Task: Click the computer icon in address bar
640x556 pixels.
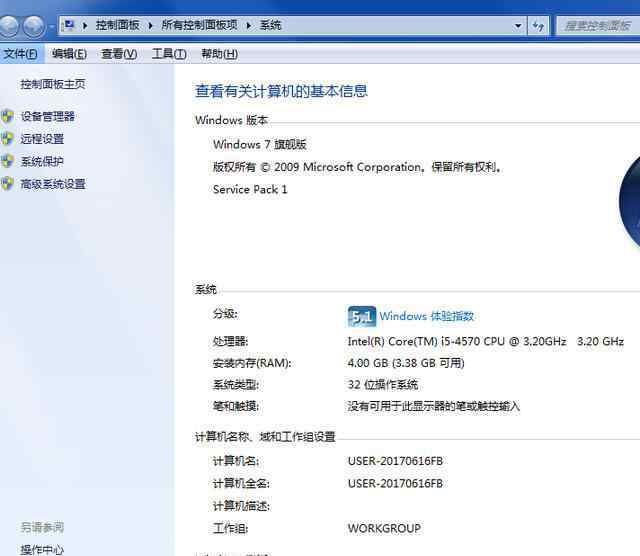Action: [69, 25]
